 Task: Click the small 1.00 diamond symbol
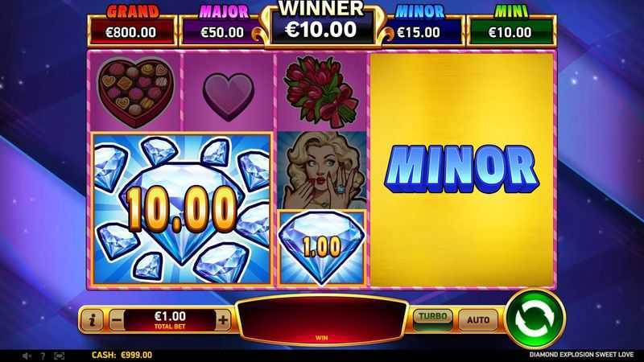click(x=321, y=248)
